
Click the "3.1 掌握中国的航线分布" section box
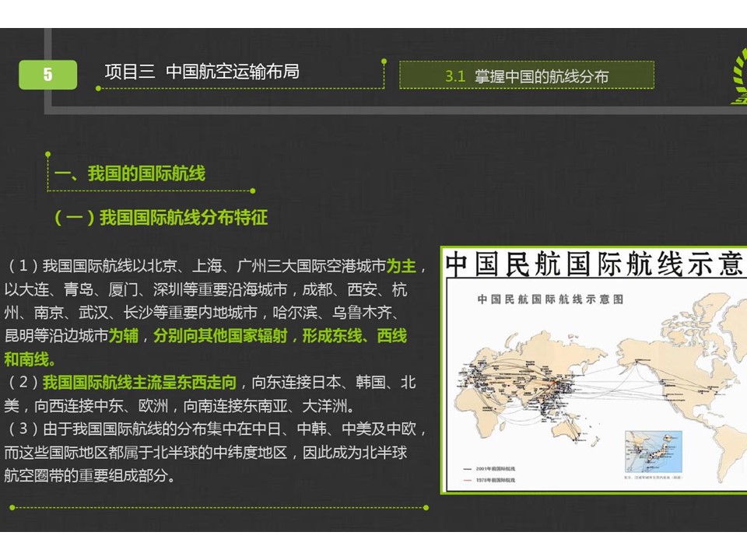527,75
